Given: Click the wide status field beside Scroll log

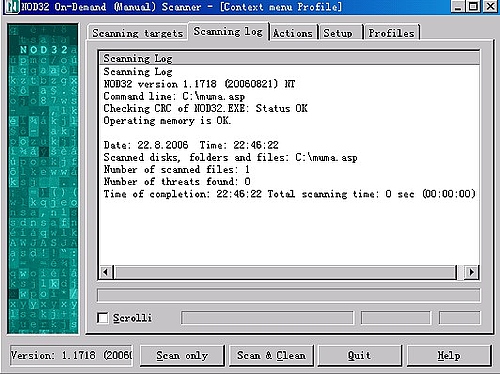Looking at the screenshot, I should coord(267,318).
